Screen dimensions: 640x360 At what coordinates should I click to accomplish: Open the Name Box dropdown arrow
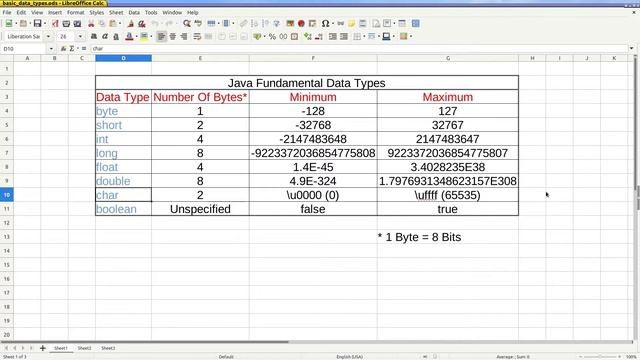[51, 49]
